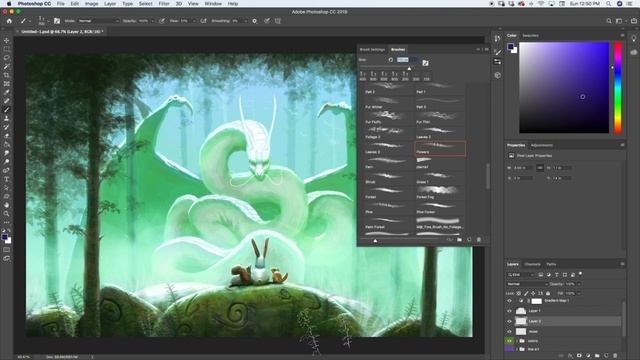This screenshot has width=640, height=360.
Task: Select the Horizontal Type tool
Action: [7, 179]
